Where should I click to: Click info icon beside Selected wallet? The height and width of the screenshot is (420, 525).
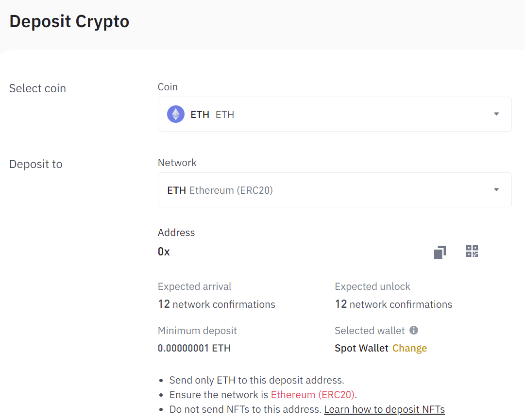[x=414, y=330]
